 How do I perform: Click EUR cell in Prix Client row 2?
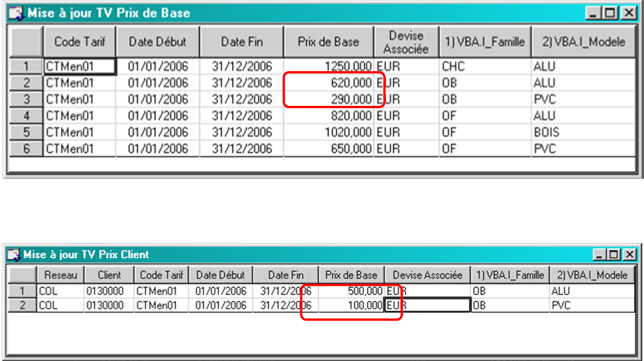(x=426, y=305)
